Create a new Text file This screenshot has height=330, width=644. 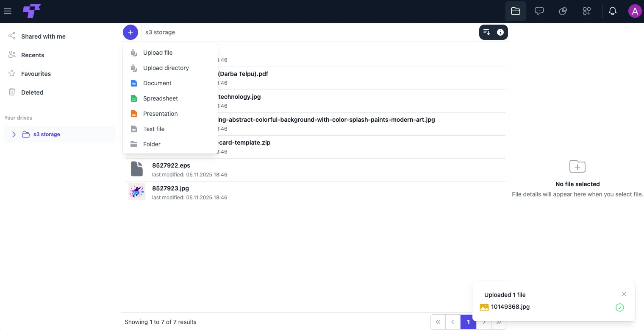pyautogui.click(x=170, y=129)
